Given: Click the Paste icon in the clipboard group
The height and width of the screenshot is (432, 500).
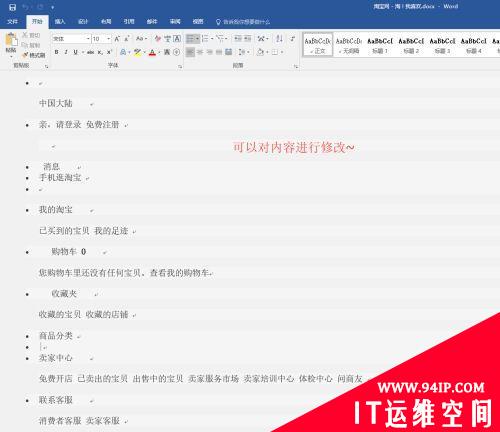Looking at the screenshot, I should pos(11,40).
